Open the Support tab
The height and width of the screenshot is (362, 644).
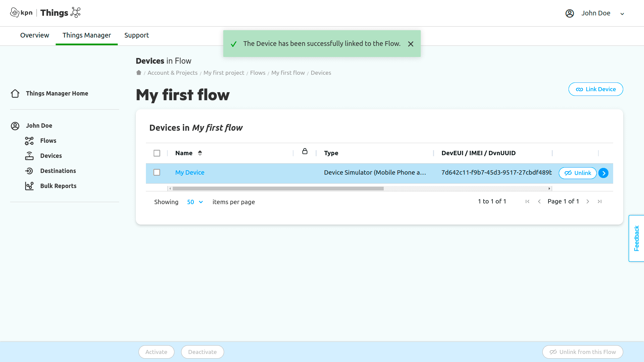137,35
